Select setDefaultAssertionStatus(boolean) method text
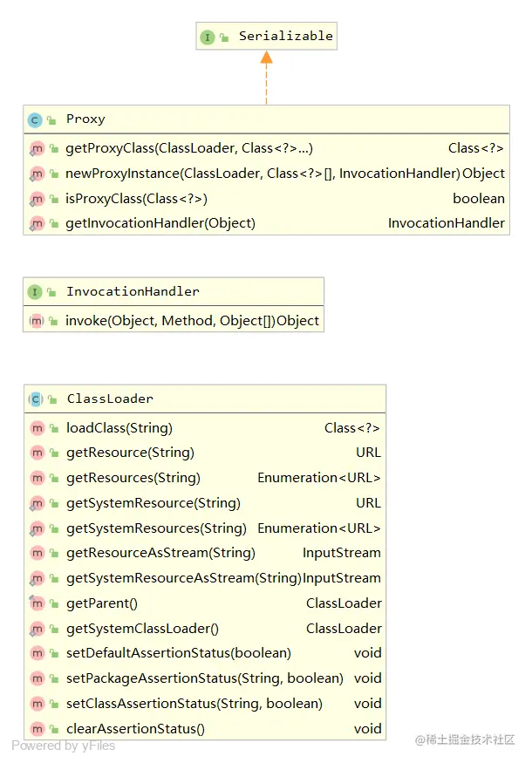 [x=179, y=653]
